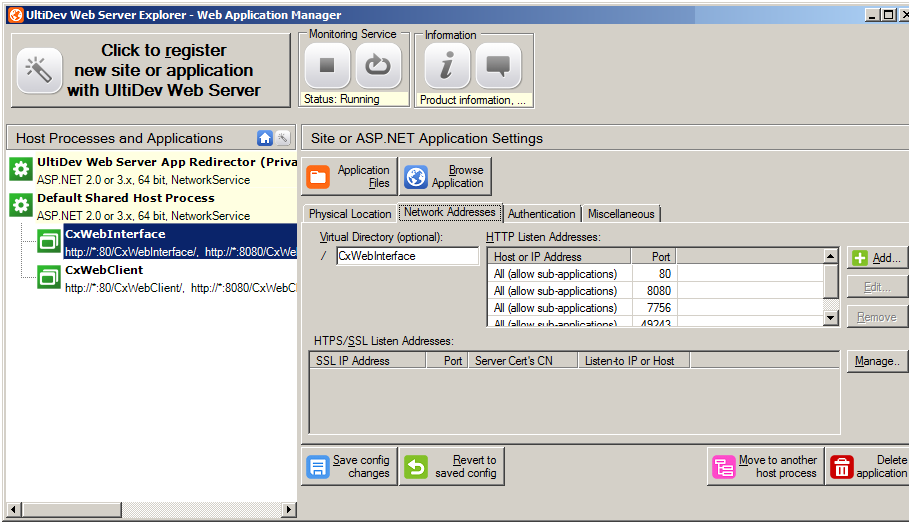This screenshot has width=911, height=524.
Task: Select the Default Shared Host Process gear icon
Action: [x=21, y=205]
